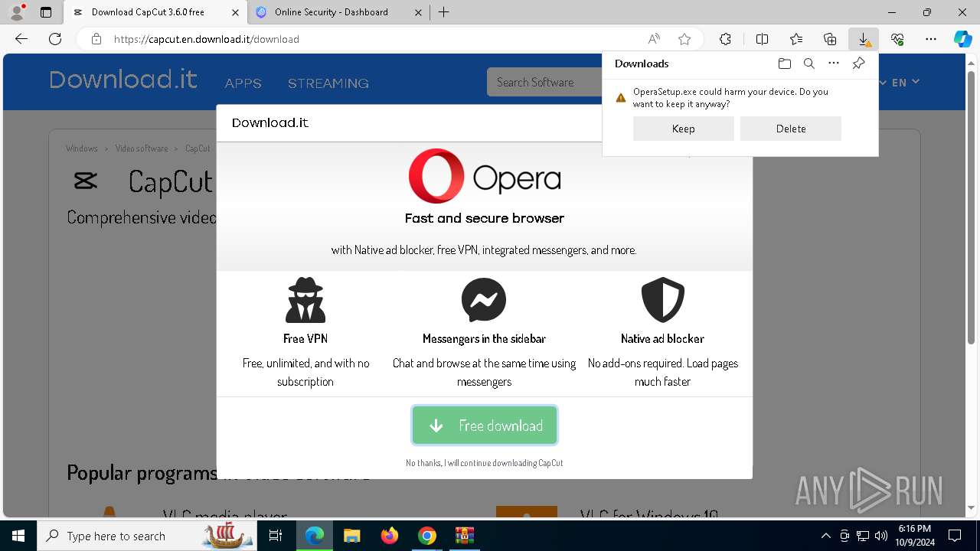Show hidden tray icons chevron
This screenshot has height=551, width=980.
tap(825, 536)
